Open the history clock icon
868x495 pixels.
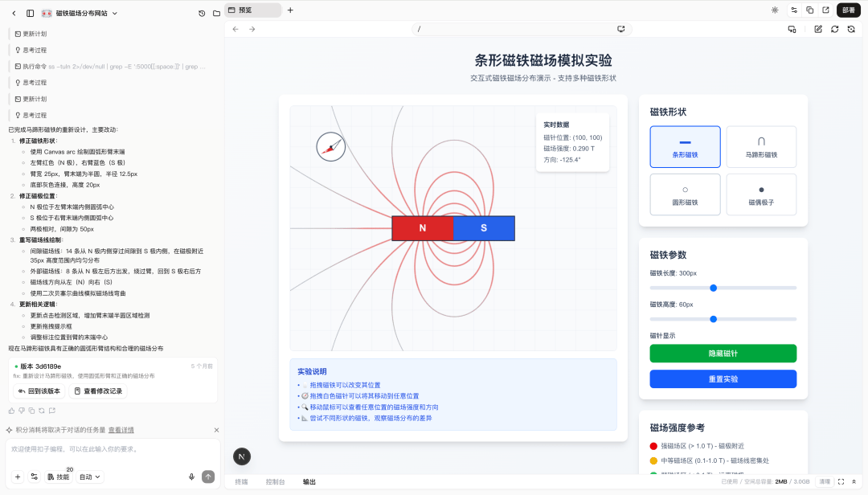(202, 14)
